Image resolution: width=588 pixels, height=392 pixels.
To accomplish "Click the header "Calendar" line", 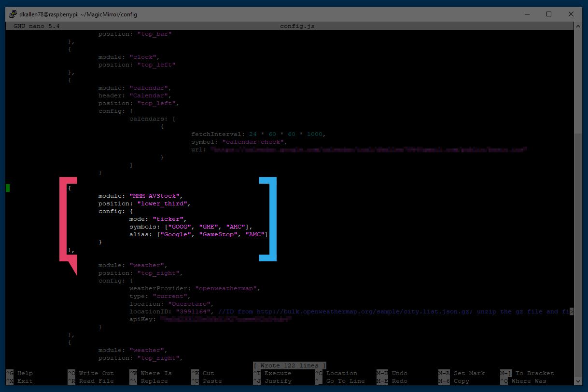I will [135, 95].
